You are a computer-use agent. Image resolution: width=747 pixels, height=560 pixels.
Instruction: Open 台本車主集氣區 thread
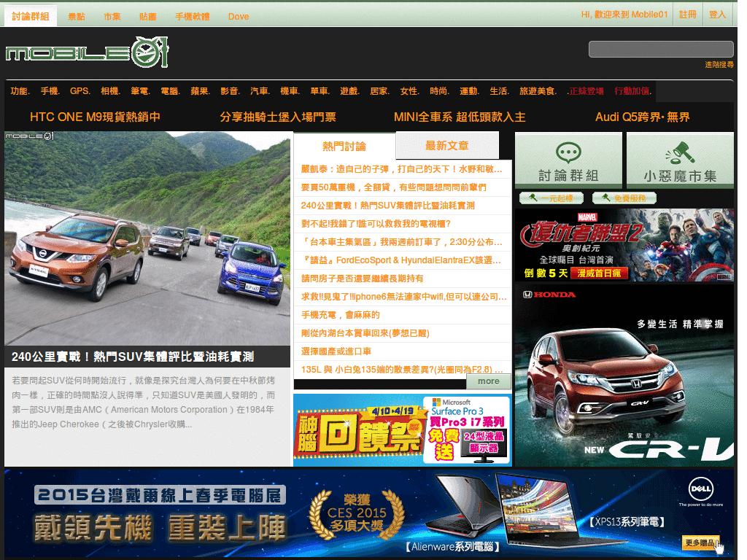pyautogui.click(x=402, y=242)
